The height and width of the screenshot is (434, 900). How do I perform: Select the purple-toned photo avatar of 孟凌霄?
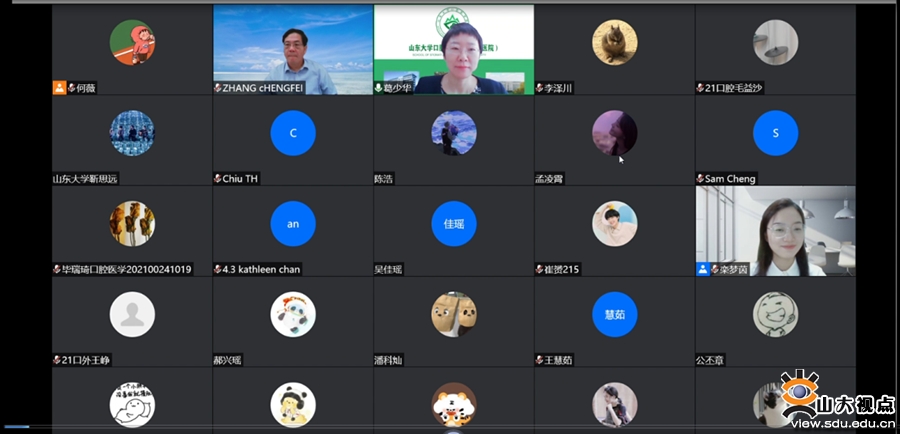[615, 133]
